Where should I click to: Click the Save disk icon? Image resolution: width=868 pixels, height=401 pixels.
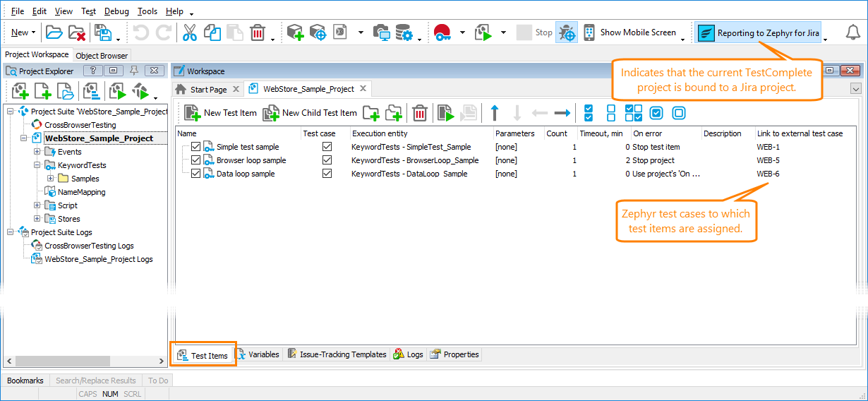104,32
